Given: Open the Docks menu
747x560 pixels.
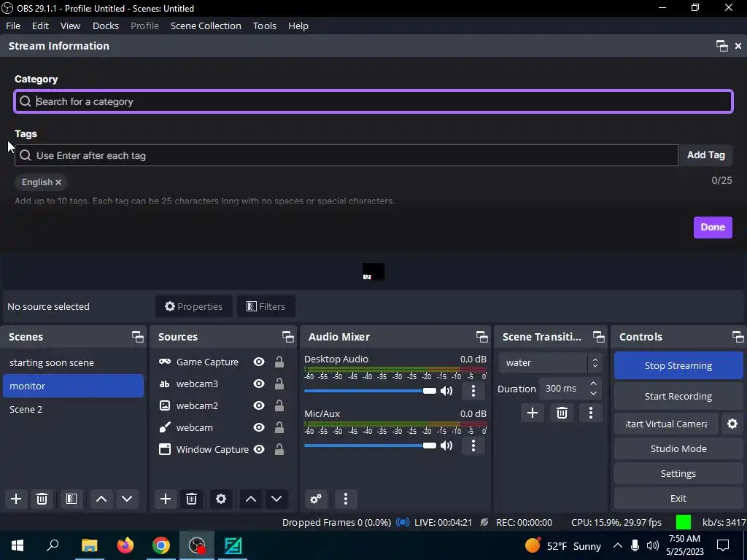Looking at the screenshot, I should 106,26.
